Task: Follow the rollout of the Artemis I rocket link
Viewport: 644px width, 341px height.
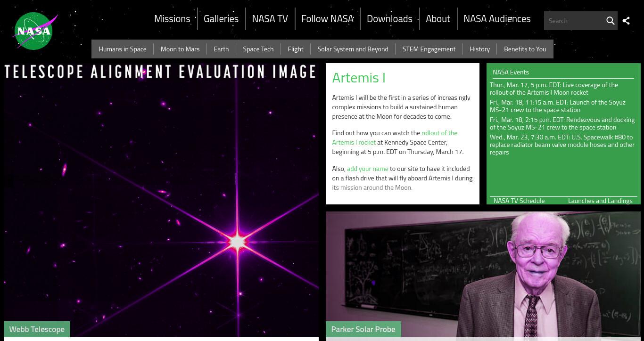Action: (x=395, y=138)
